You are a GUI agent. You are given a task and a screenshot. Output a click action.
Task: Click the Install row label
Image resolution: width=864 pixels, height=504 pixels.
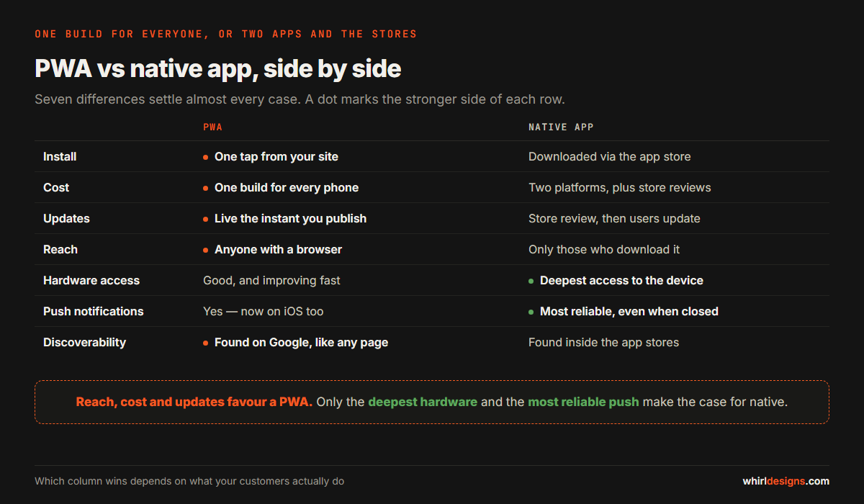(60, 156)
